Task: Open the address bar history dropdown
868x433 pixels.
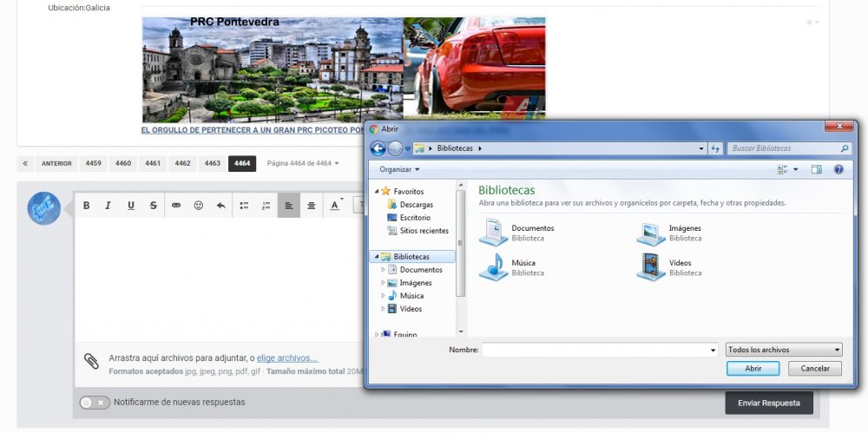Action: (x=701, y=148)
